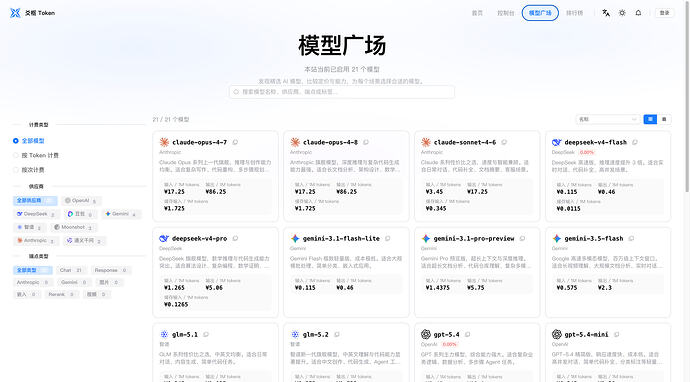Click the 0.00% badge on deepseek-v4-flash card
Viewport: 690px width, 382px height.
[587, 152]
